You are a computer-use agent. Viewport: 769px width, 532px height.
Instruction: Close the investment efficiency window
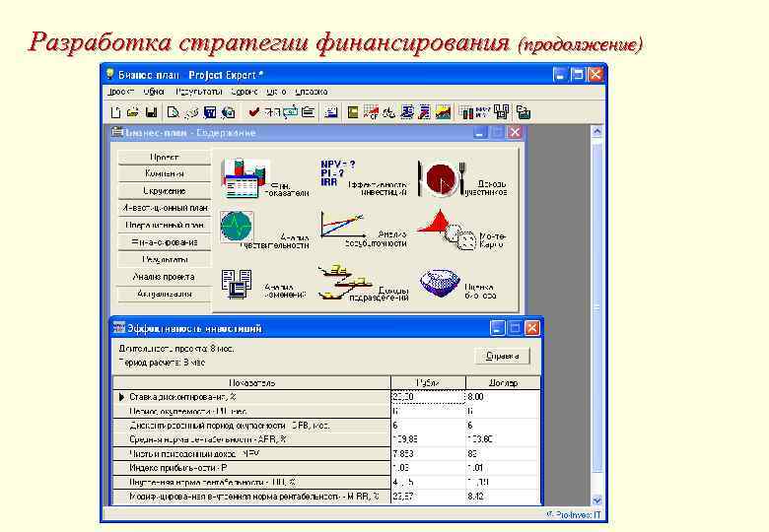[532, 328]
